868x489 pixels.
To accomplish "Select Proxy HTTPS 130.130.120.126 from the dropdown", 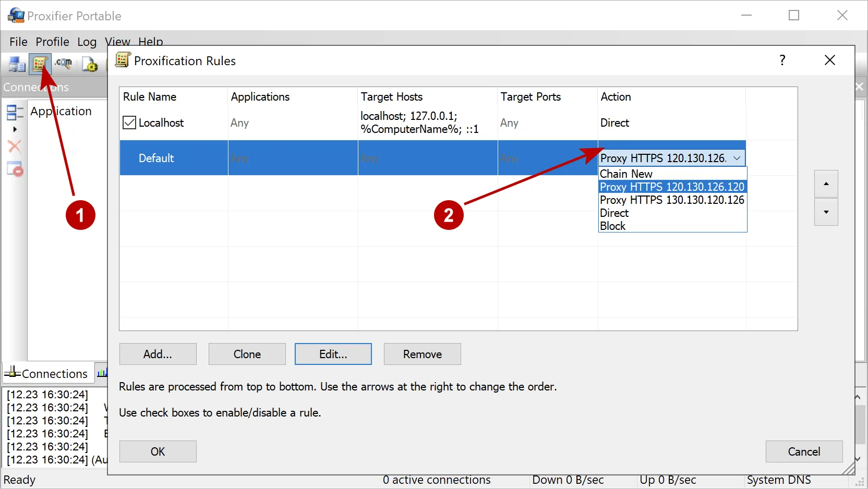I will (671, 200).
